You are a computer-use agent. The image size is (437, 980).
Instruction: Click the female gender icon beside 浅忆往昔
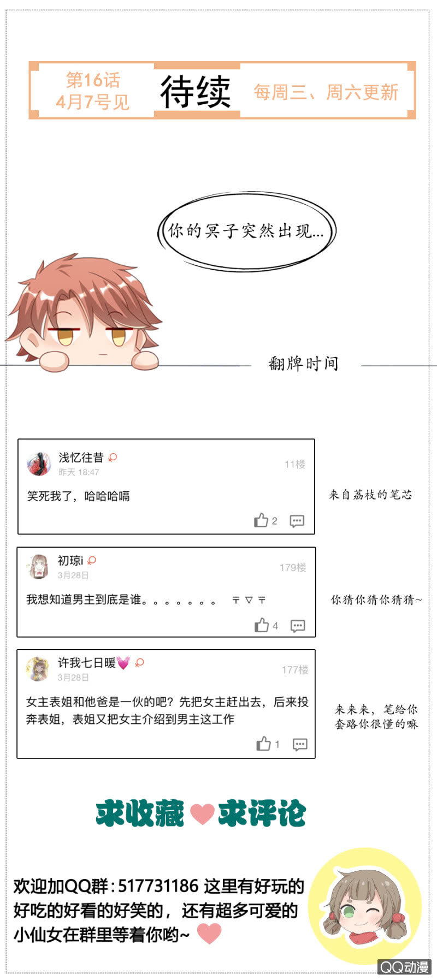pyautogui.click(x=113, y=458)
